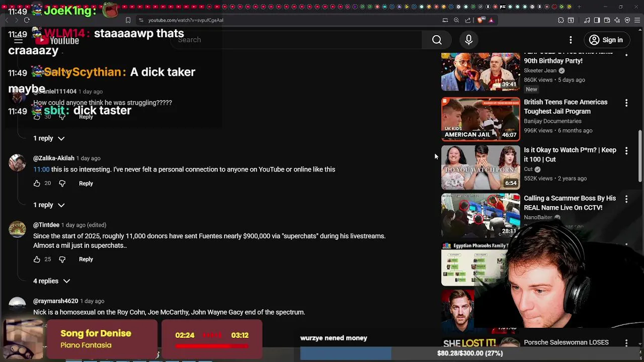Screen dimensions: 644x362
Task: Open options menu for Is it Okay video
Action: point(626,151)
